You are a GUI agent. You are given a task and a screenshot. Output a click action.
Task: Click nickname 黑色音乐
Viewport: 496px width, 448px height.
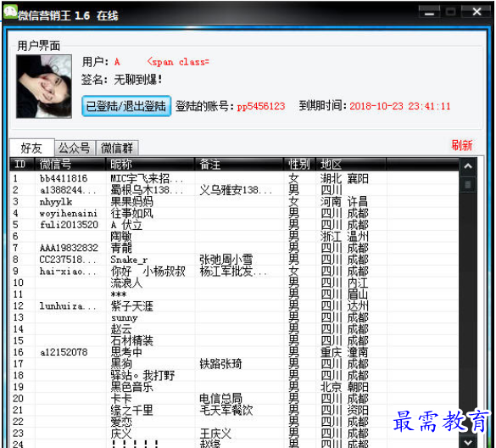tap(132, 387)
